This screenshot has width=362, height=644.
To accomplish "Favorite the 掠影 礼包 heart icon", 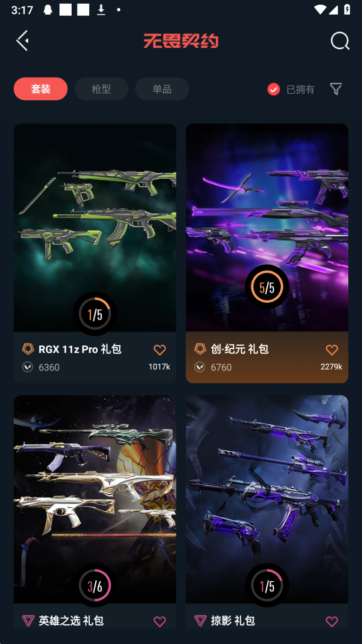I will 332,621.
